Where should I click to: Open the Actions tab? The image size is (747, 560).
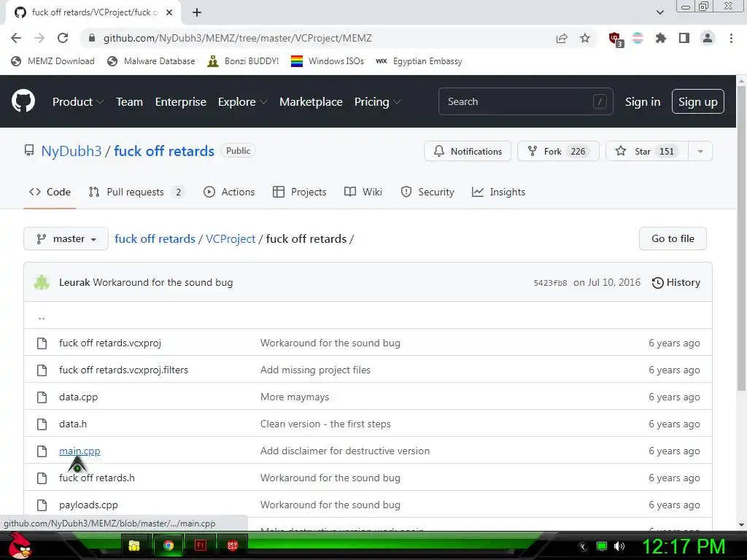coord(229,192)
